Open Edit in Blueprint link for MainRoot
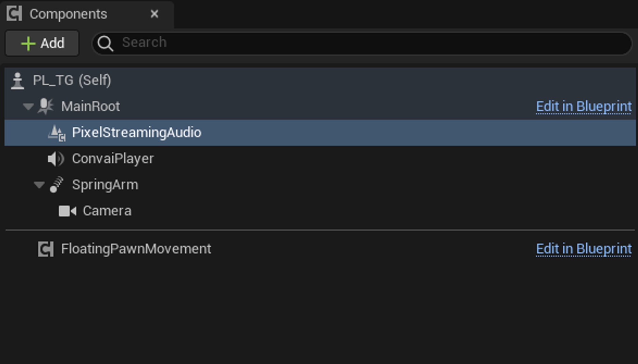638x364 pixels. pos(584,107)
